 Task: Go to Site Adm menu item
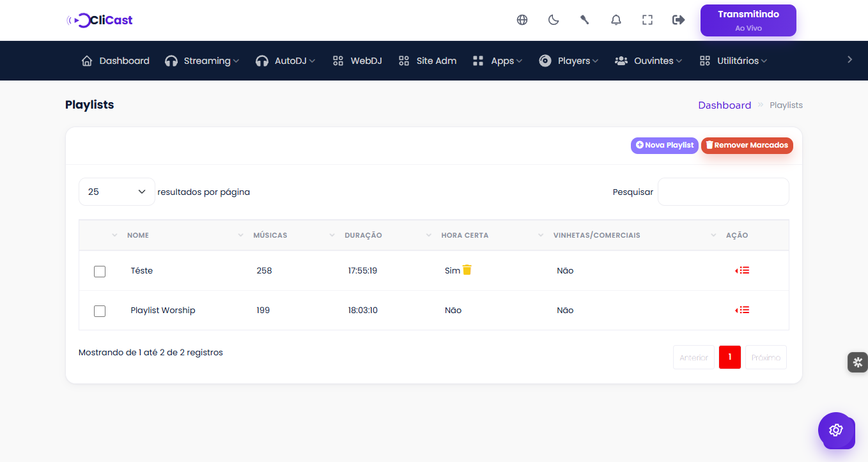tap(427, 61)
